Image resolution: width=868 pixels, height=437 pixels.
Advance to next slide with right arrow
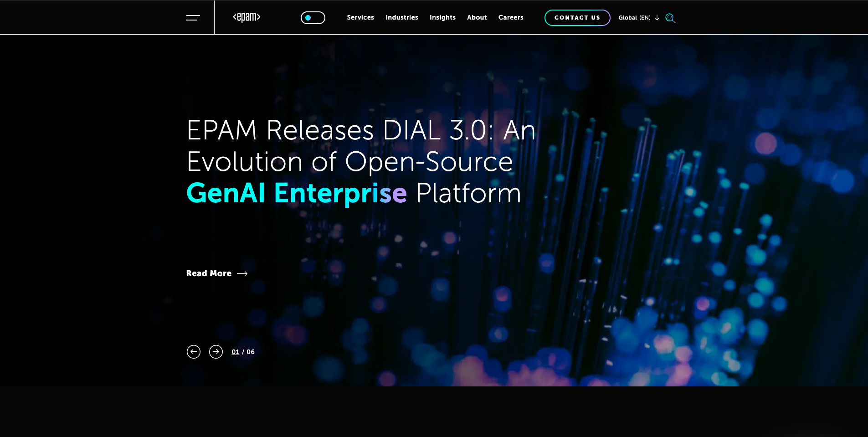(216, 352)
